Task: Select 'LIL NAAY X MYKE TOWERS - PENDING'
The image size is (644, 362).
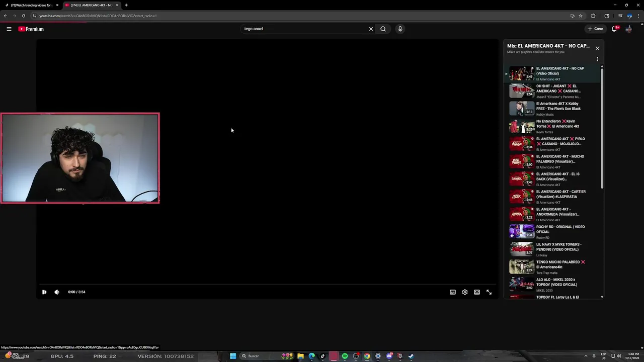Action: pos(552,249)
